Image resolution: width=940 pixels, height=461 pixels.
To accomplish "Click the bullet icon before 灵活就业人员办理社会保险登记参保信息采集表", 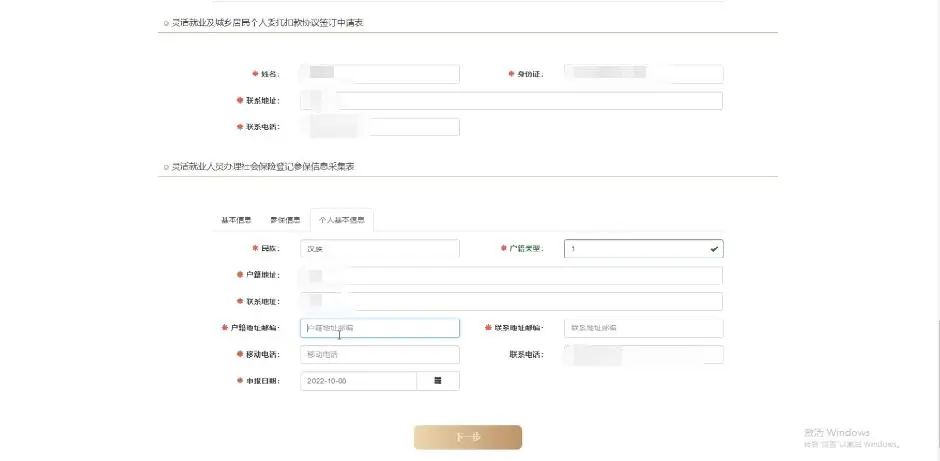I will [166, 167].
